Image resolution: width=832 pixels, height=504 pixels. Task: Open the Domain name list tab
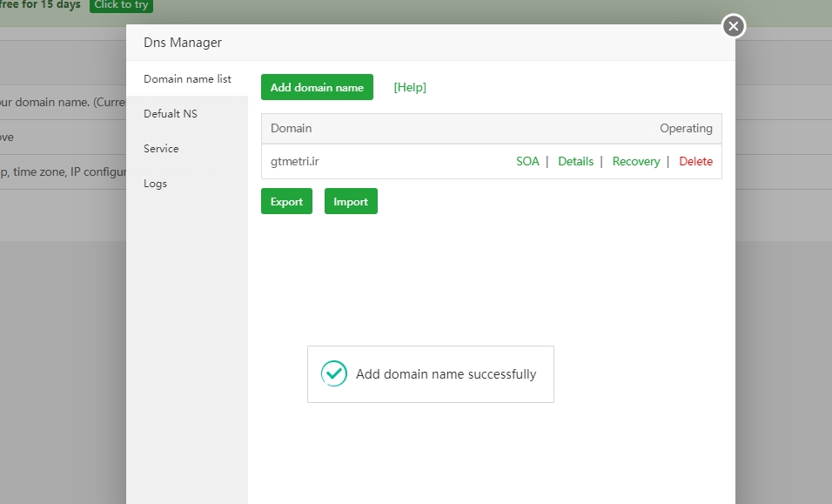point(187,79)
